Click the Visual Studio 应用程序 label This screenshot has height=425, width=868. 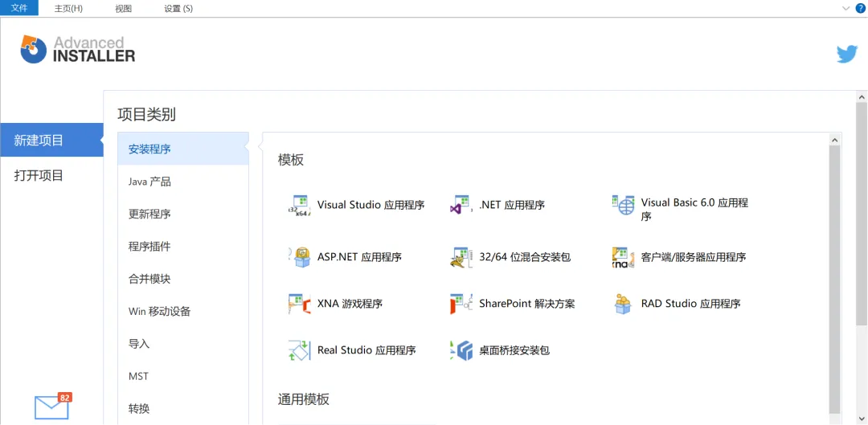point(371,205)
